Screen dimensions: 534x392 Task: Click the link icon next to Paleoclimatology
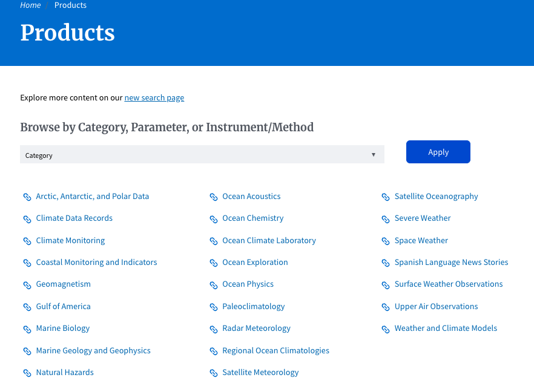(x=214, y=307)
